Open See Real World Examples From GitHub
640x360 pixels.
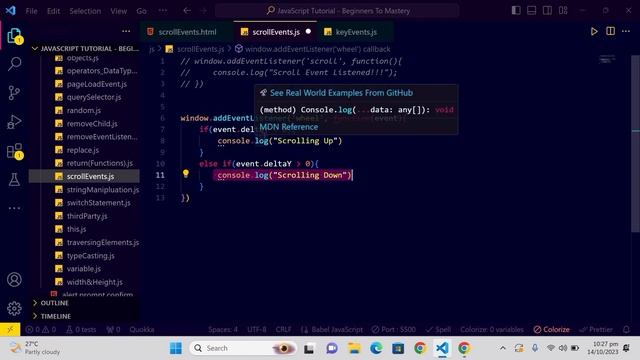coord(341,93)
